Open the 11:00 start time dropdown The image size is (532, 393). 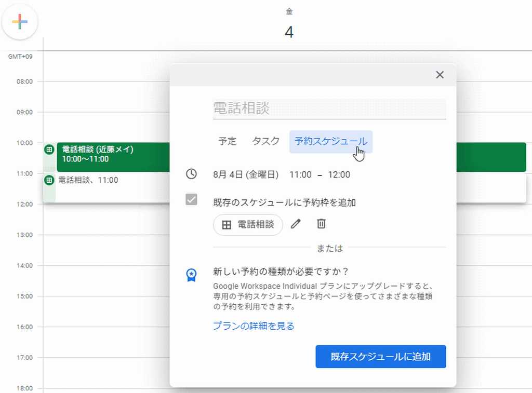[x=300, y=174]
